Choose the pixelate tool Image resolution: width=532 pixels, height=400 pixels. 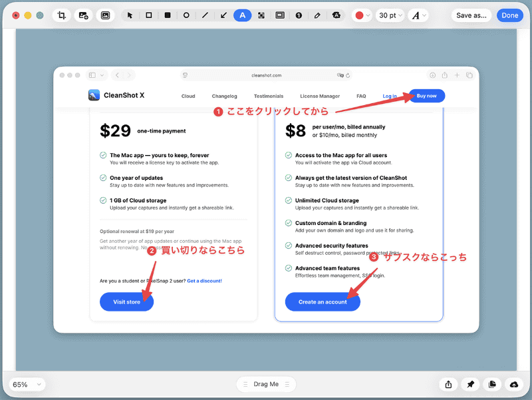(261, 15)
